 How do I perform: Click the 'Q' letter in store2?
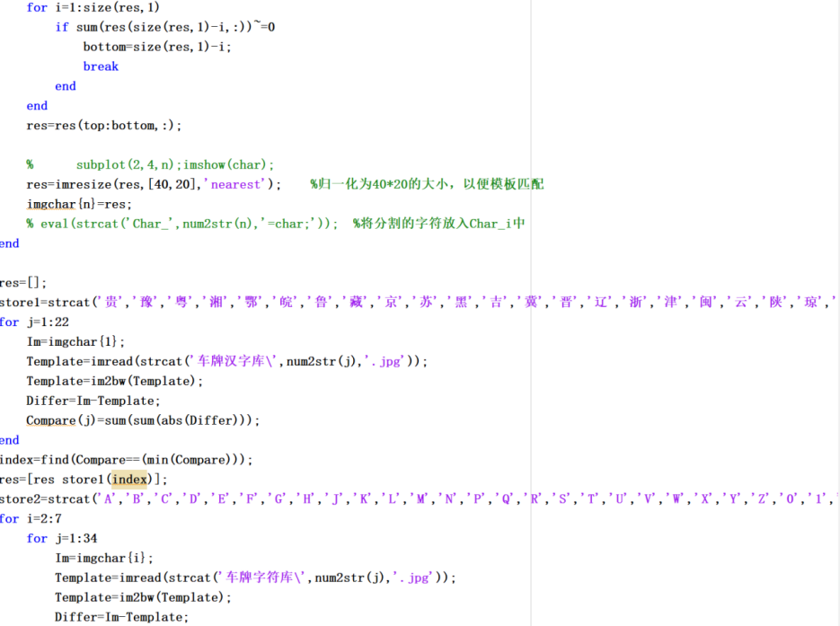tap(506, 499)
